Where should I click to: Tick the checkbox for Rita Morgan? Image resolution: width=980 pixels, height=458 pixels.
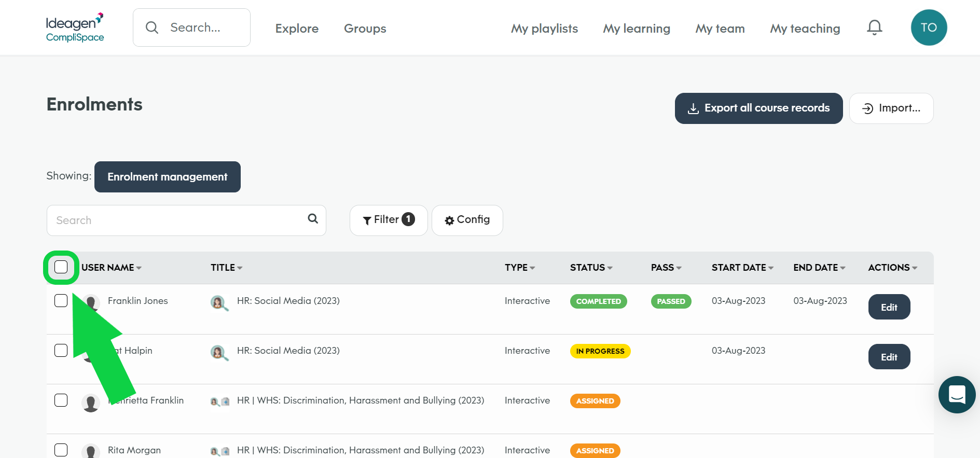[x=61, y=450]
